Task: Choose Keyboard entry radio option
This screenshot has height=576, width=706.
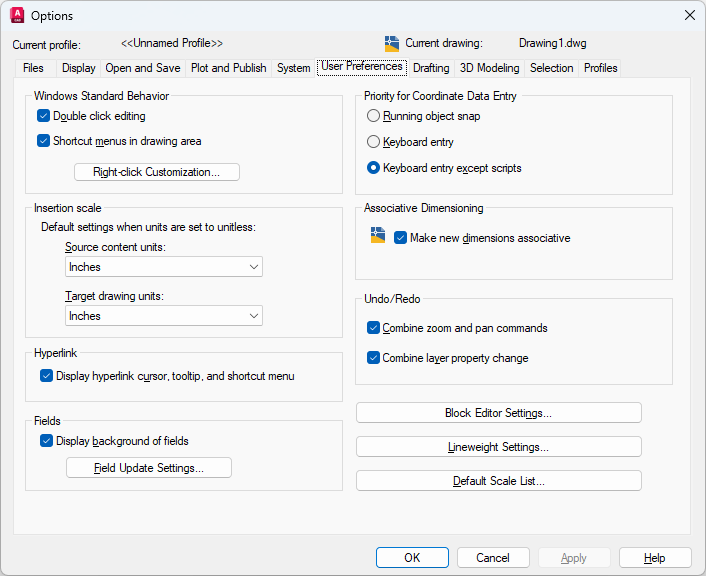Action: pos(374,142)
